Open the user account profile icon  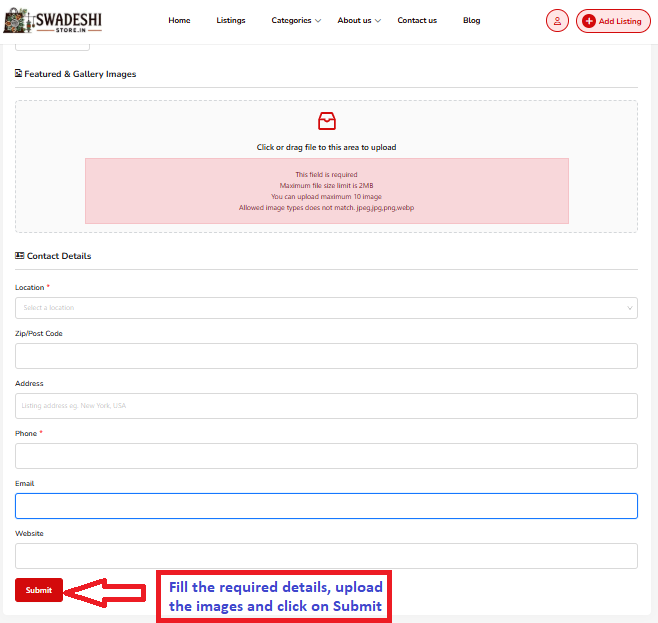[x=557, y=21]
